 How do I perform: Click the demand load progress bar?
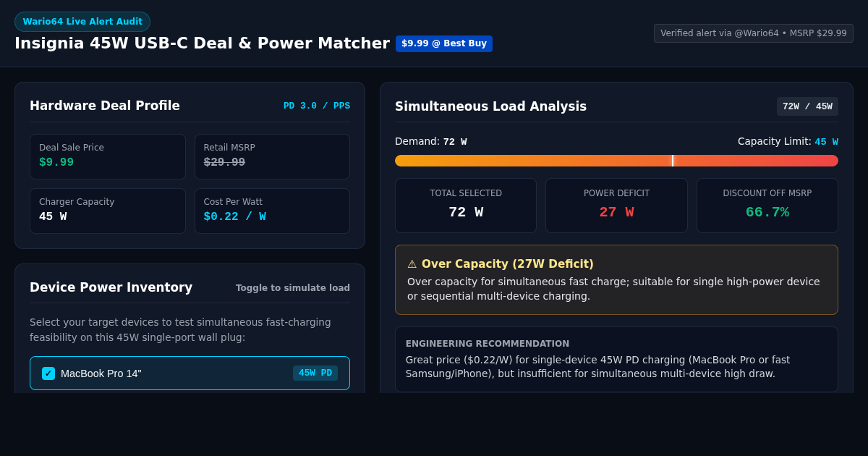pyautogui.click(x=616, y=161)
